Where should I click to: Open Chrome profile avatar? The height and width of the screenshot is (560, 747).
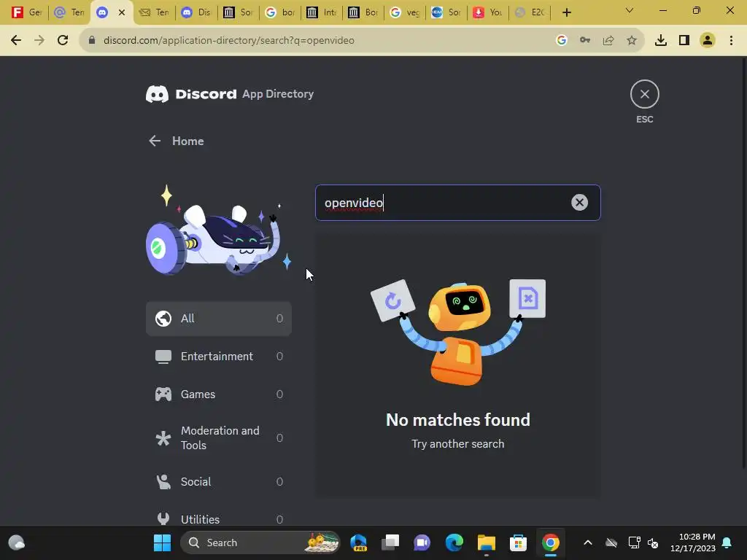[x=708, y=41]
